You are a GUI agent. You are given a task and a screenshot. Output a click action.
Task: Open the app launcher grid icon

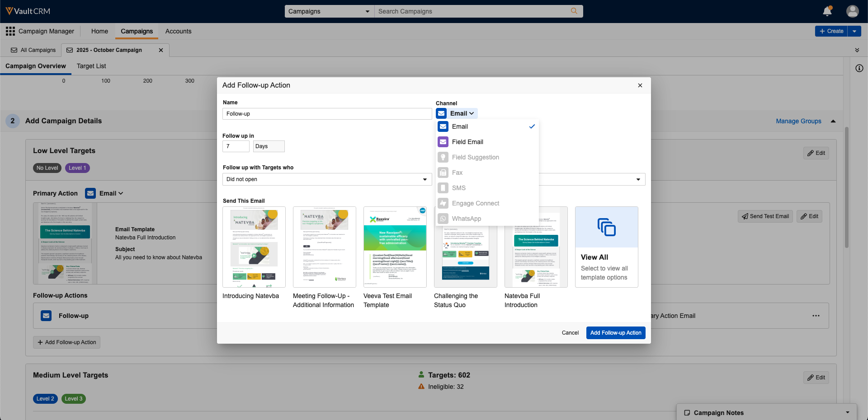tap(10, 31)
